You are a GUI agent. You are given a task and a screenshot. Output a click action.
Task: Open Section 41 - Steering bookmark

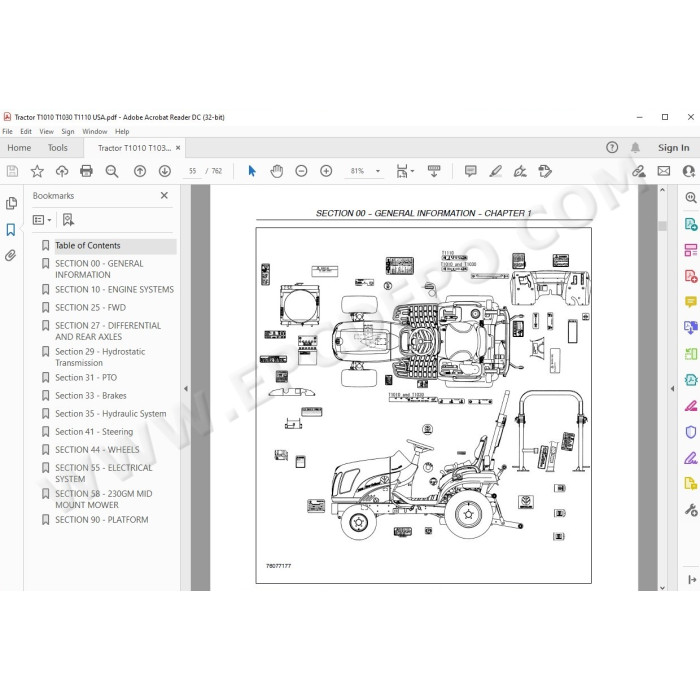coord(94,432)
